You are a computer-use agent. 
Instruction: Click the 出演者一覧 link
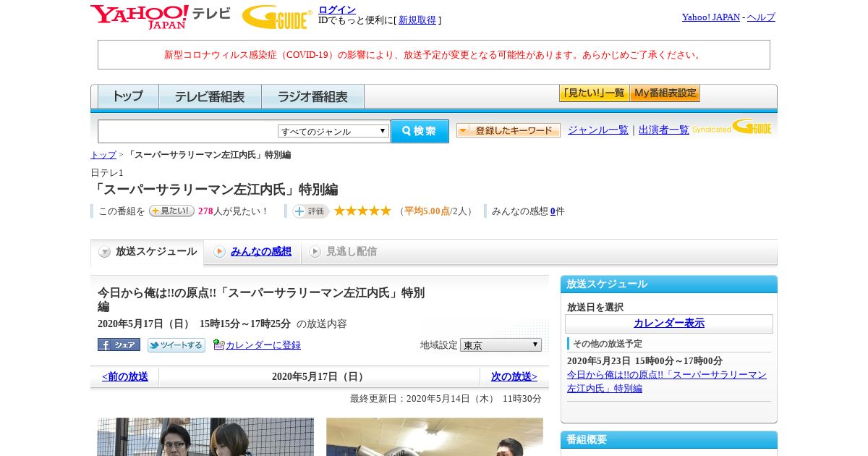(664, 130)
